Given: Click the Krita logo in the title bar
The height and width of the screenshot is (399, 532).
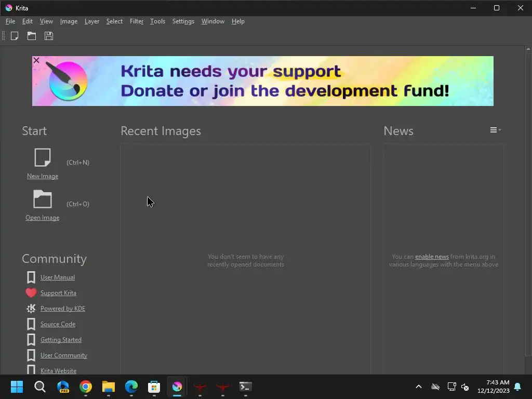Looking at the screenshot, I should 9,8.
